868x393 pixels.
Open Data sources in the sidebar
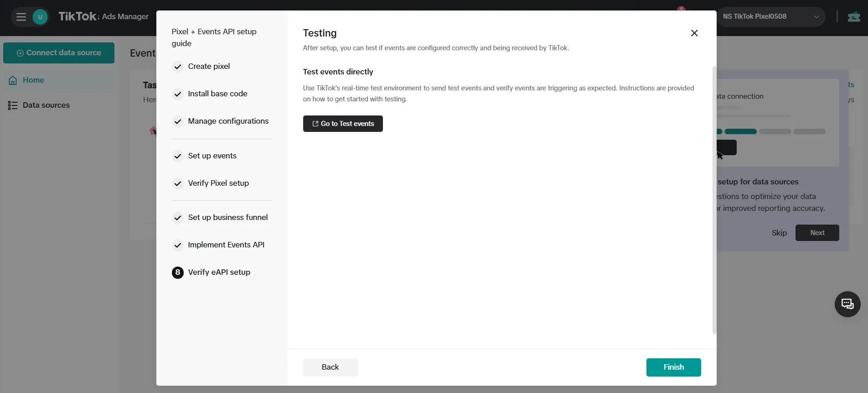[x=59, y=105]
